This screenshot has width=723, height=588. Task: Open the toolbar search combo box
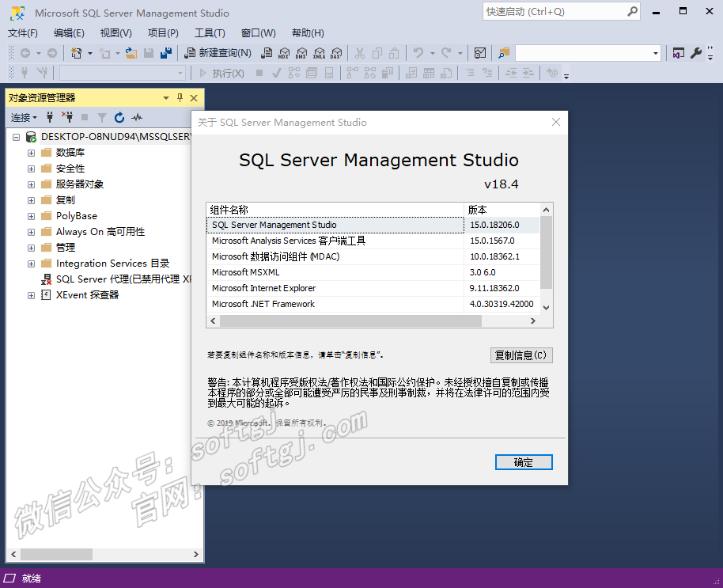[x=655, y=53]
